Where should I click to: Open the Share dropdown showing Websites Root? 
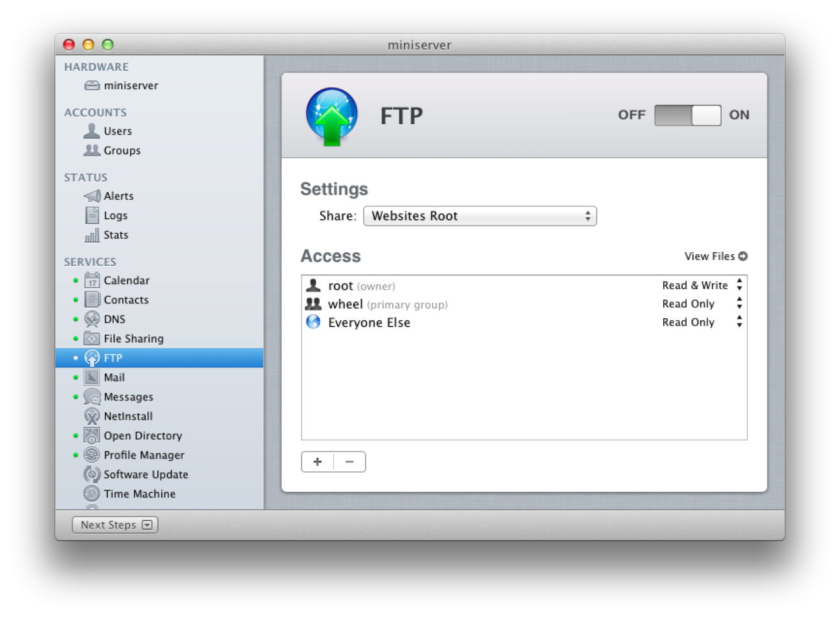[x=480, y=215]
